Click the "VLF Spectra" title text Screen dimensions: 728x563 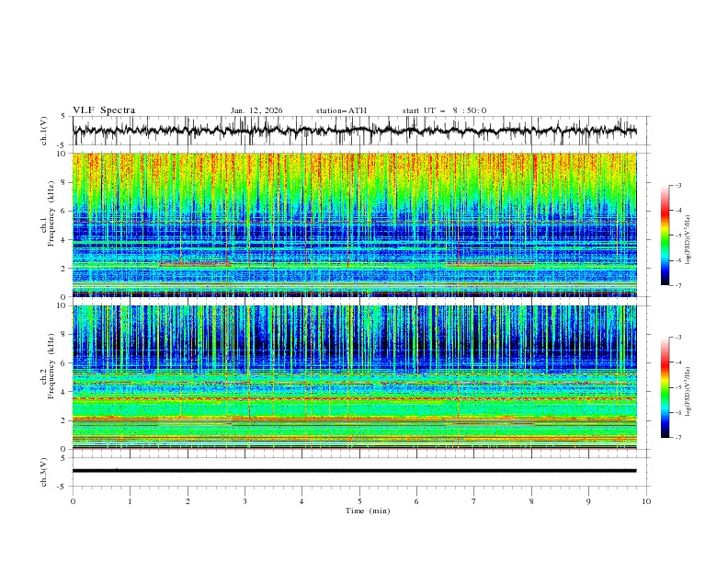click(104, 110)
